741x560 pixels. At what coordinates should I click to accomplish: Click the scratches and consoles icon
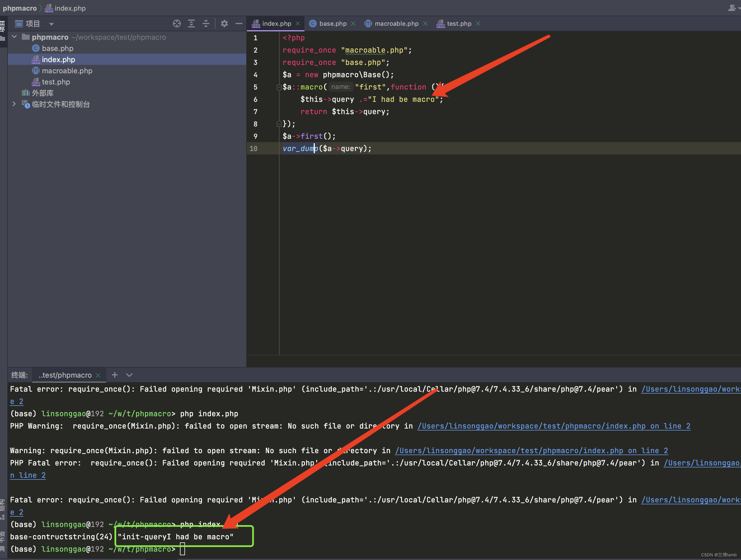(26, 104)
